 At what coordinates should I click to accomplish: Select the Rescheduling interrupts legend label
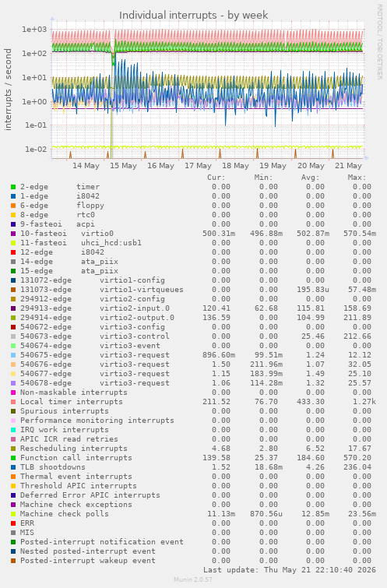[73, 449]
